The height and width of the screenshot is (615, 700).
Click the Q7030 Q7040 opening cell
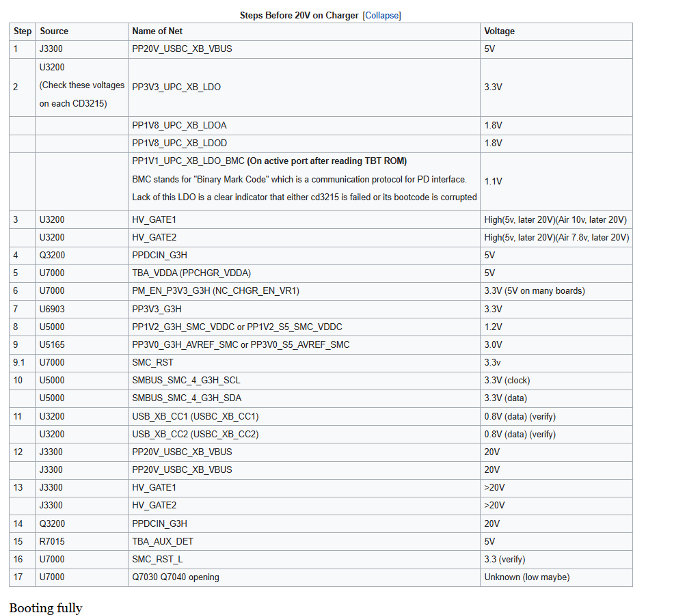tap(176, 577)
